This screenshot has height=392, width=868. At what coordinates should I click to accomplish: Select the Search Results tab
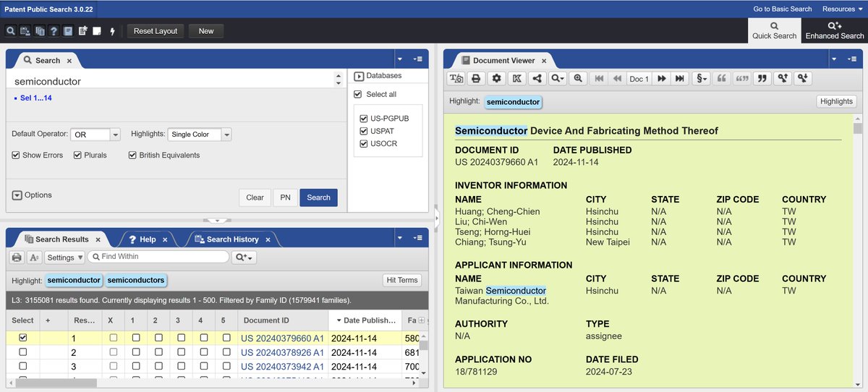click(x=61, y=239)
